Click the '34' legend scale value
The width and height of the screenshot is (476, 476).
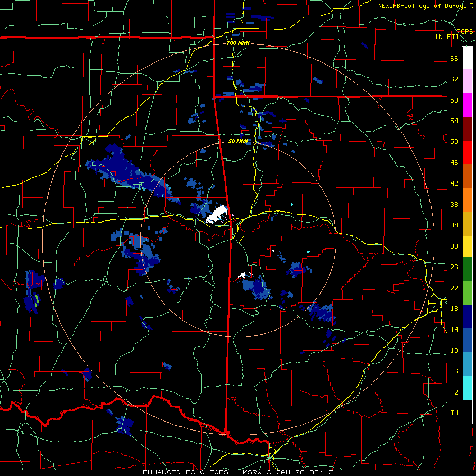tap(454, 225)
